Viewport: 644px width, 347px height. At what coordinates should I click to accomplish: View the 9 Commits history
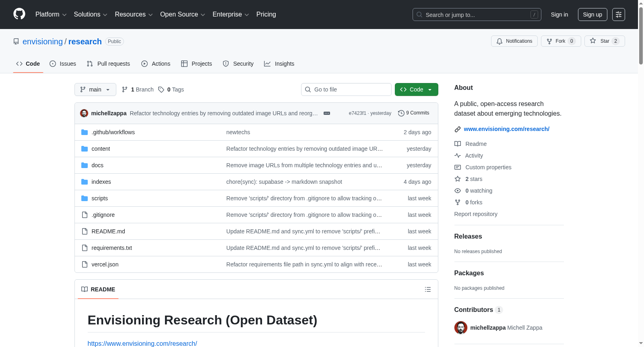(414, 113)
